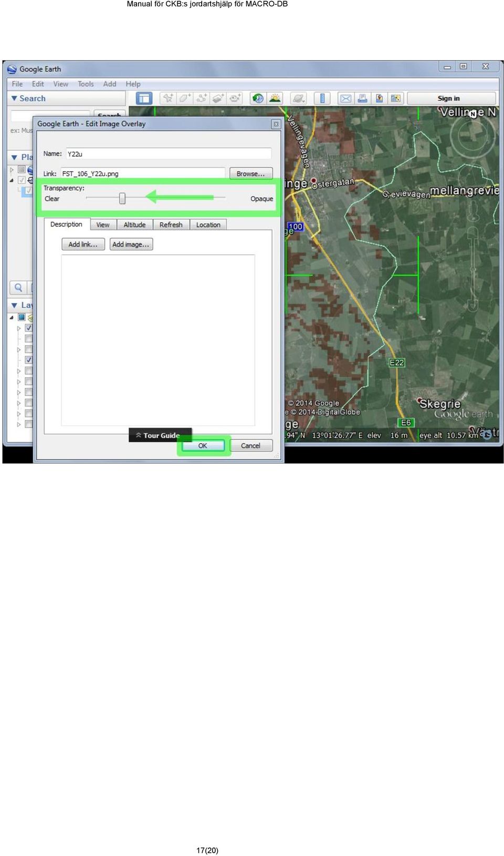Switch to the Altitude tab
Screen dimensions: 504x856
coord(134,225)
